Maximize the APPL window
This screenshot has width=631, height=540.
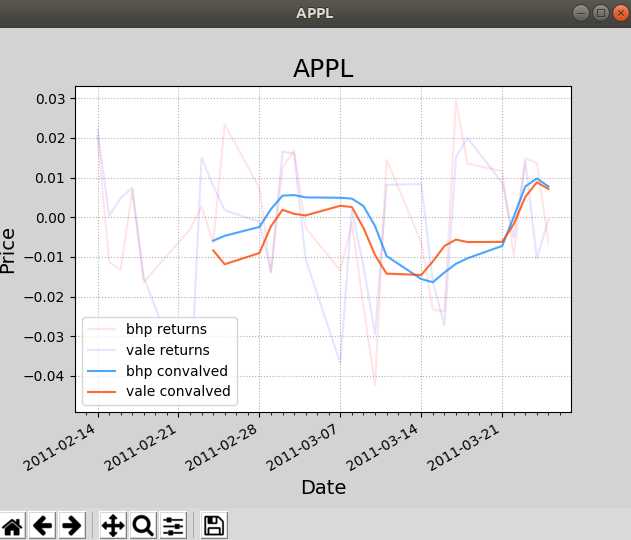point(601,13)
